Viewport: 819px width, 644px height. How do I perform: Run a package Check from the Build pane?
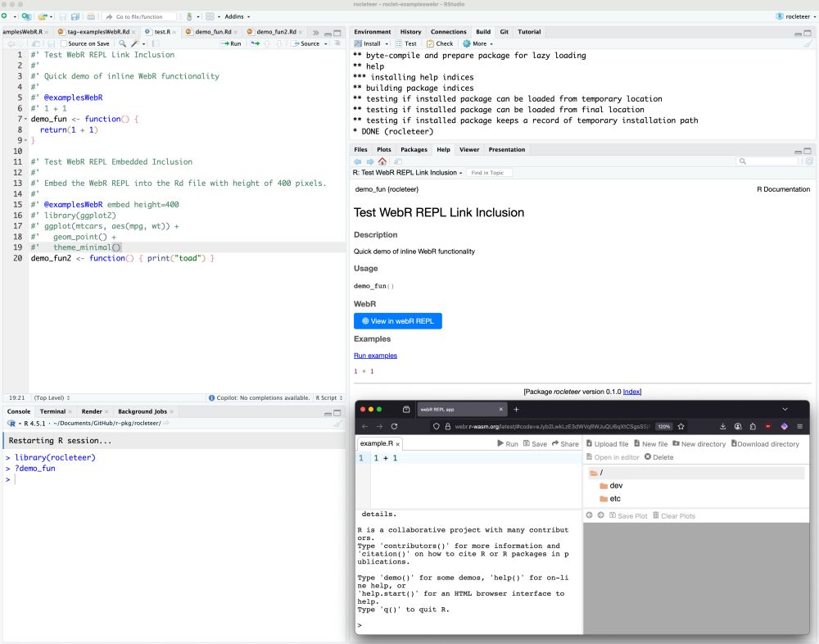click(436, 43)
